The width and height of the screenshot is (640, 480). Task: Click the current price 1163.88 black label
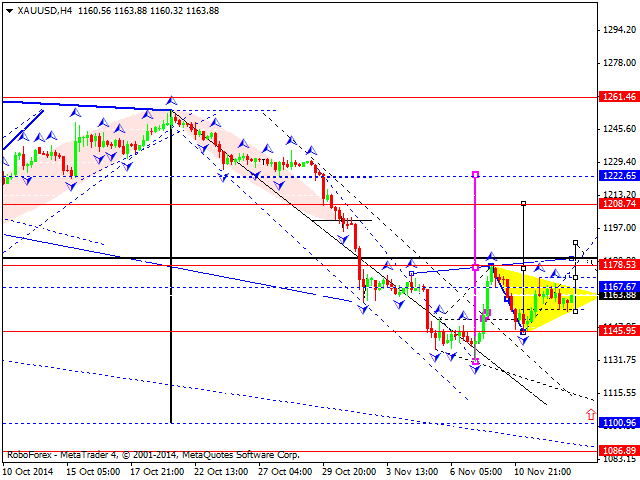pyautogui.click(x=619, y=295)
